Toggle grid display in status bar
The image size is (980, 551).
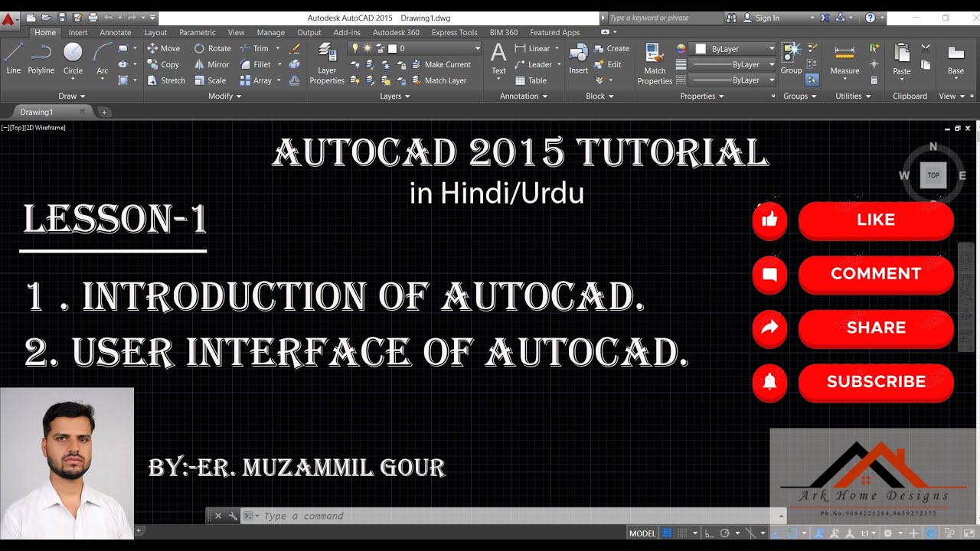click(x=667, y=533)
